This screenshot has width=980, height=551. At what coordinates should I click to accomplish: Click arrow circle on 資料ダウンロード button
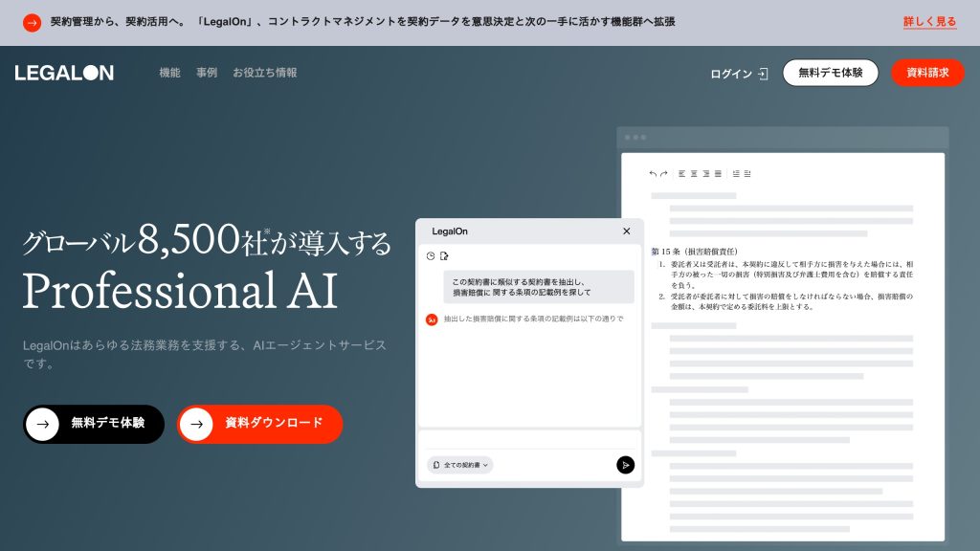(197, 424)
